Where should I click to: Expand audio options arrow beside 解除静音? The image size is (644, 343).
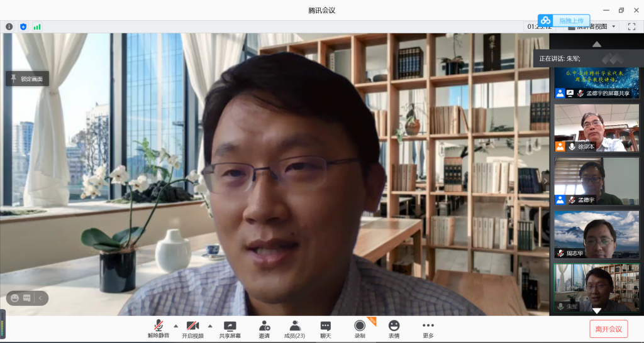click(x=175, y=325)
